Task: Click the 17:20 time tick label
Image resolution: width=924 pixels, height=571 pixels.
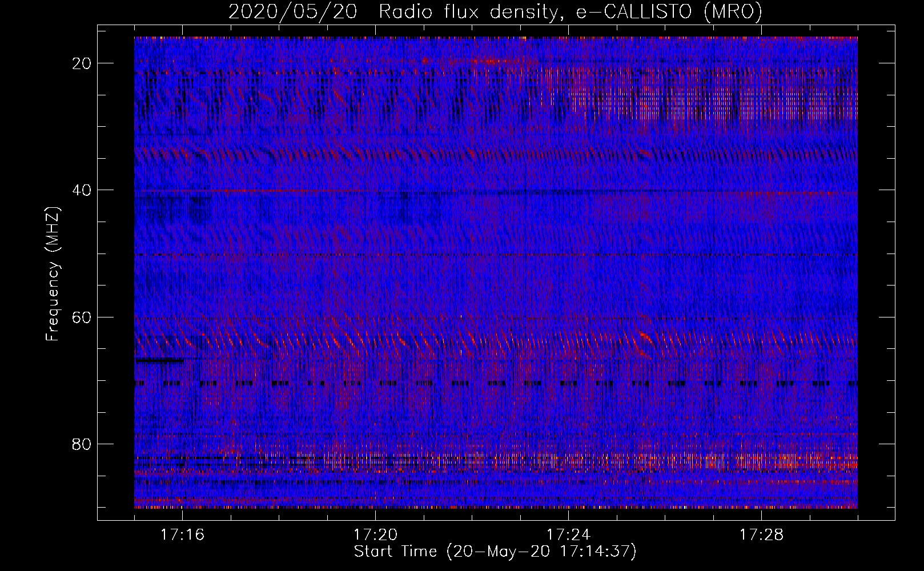Action: coord(375,535)
